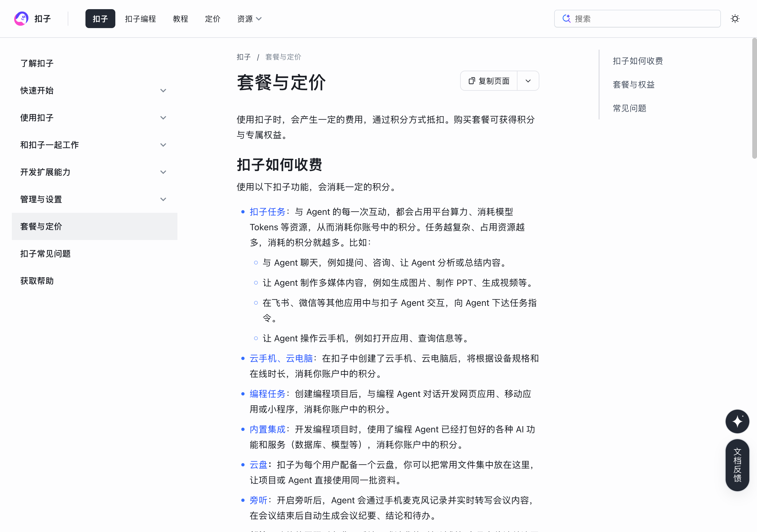Image resolution: width=757 pixels, height=532 pixels.
Task: Click the 文档反馈 feedback button
Action: pyautogui.click(x=737, y=465)
